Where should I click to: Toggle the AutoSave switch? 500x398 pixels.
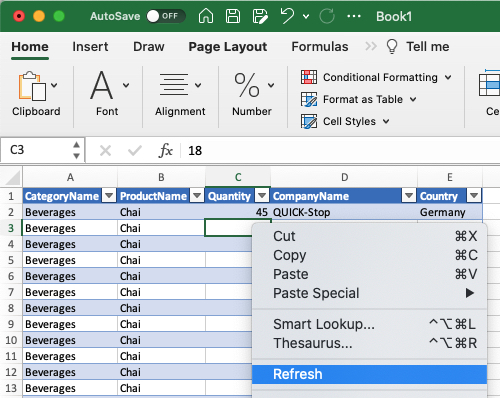[x=166, y=16]
